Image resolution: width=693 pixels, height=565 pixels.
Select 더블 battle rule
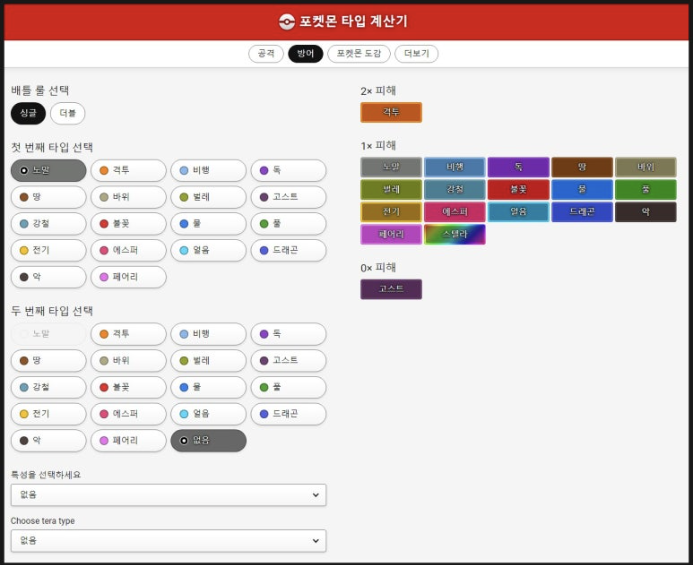coord(68,113)
